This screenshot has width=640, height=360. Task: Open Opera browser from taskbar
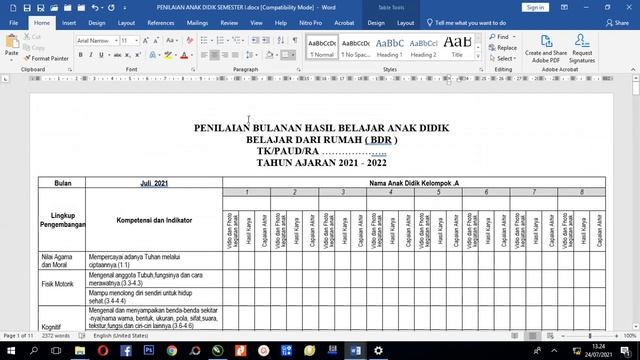click(x=103, y=350)
